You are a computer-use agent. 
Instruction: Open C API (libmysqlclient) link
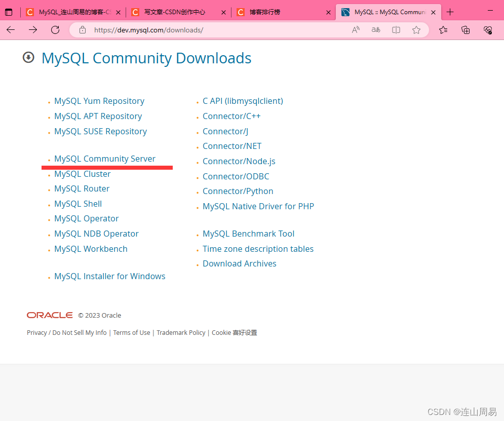(243, 101)
